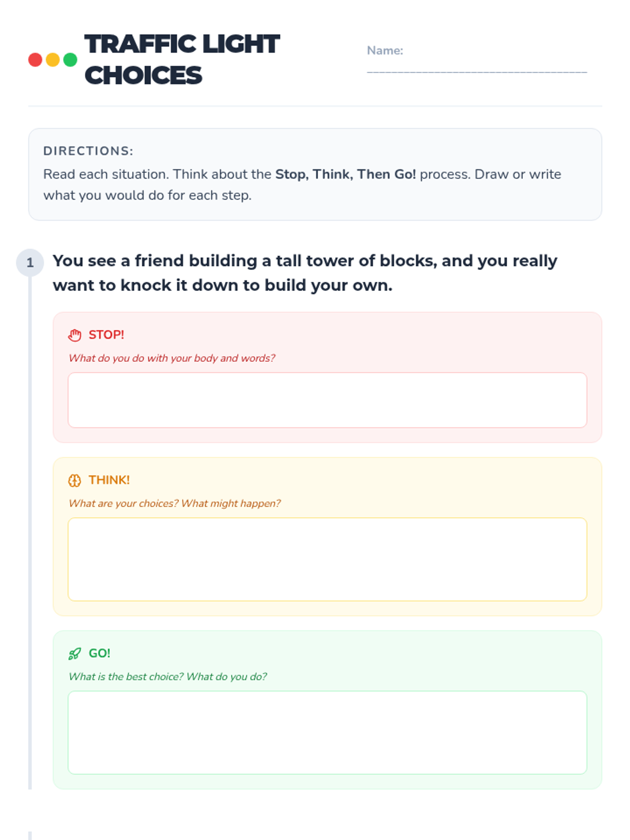Click the brain THINK icon

75,480
